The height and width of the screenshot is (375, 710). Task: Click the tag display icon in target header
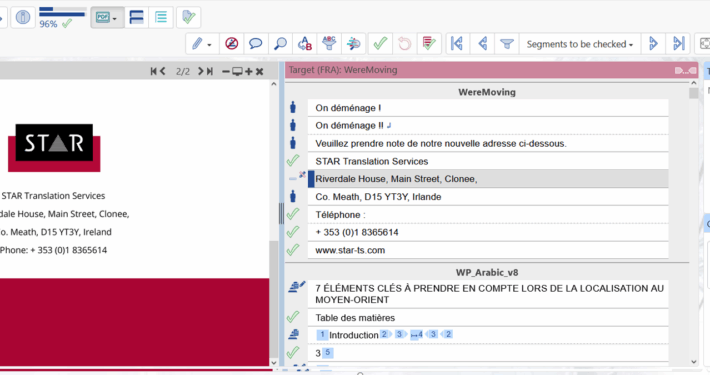coord(685,70)
